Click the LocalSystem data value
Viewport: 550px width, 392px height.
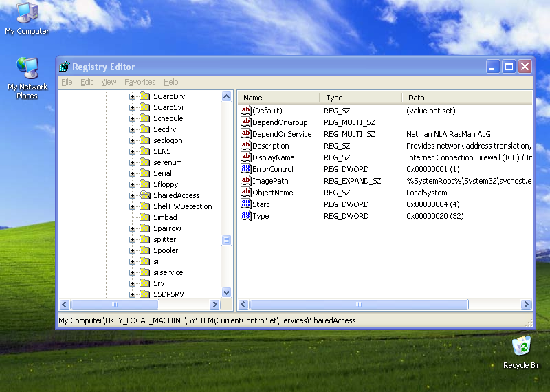coord(426,193)
